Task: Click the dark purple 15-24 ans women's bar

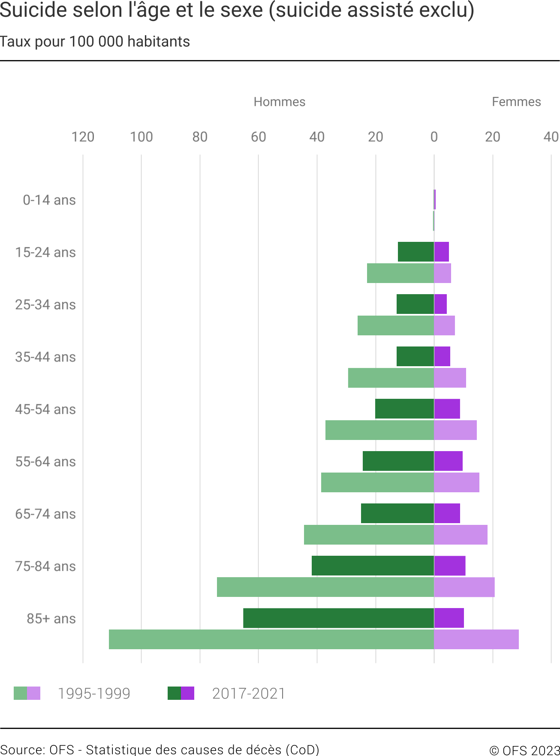Action: point(442,252)
